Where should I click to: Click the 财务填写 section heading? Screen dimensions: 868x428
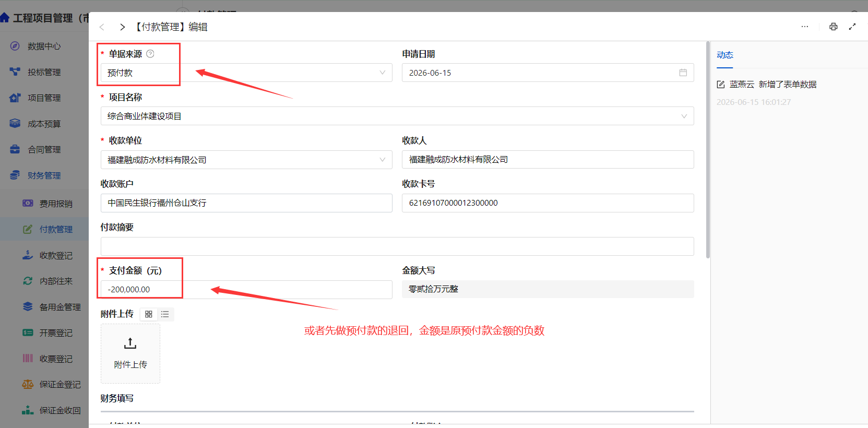(117, 398)
